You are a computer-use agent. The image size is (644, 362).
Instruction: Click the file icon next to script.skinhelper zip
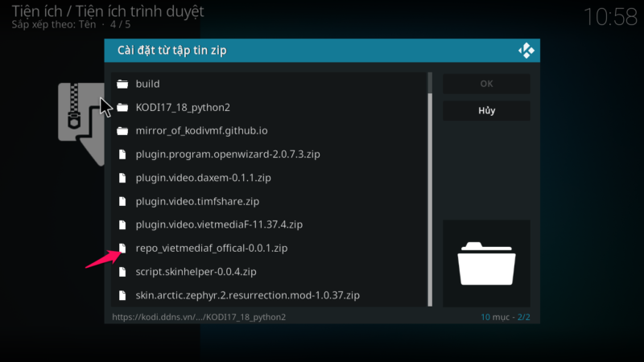coord(122,272)
